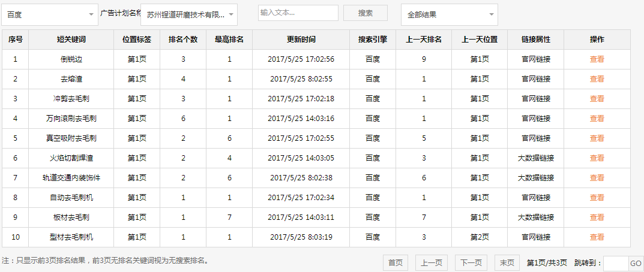Click 大数据链接 in 火焰切割焊渣 row
The image size is (644, 272).
click(536, 158)
